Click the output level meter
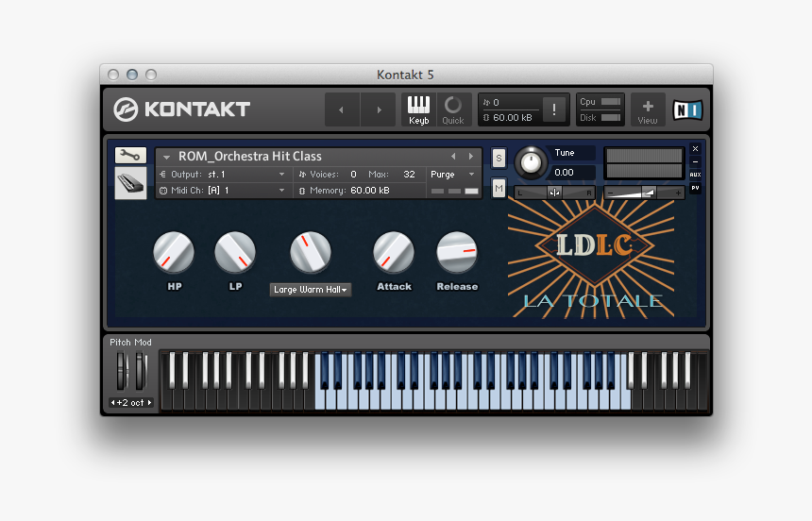The image size is (812, 521). [x=644, y=163]
